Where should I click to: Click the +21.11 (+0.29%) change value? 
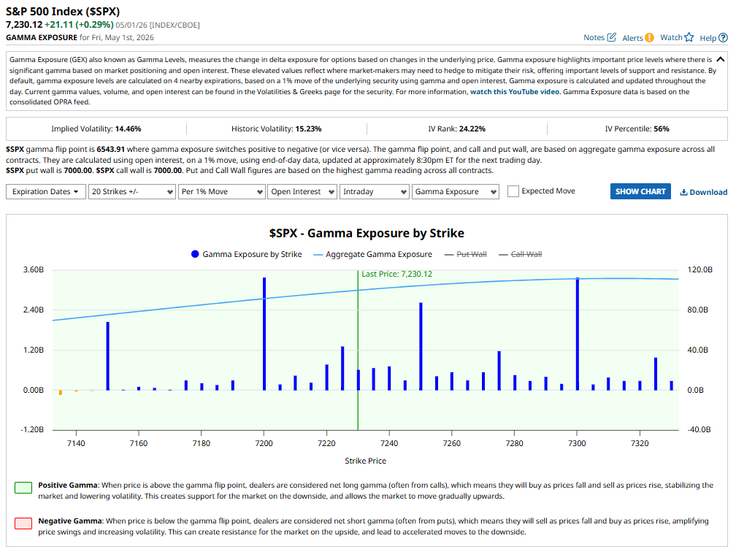point(79,25)
